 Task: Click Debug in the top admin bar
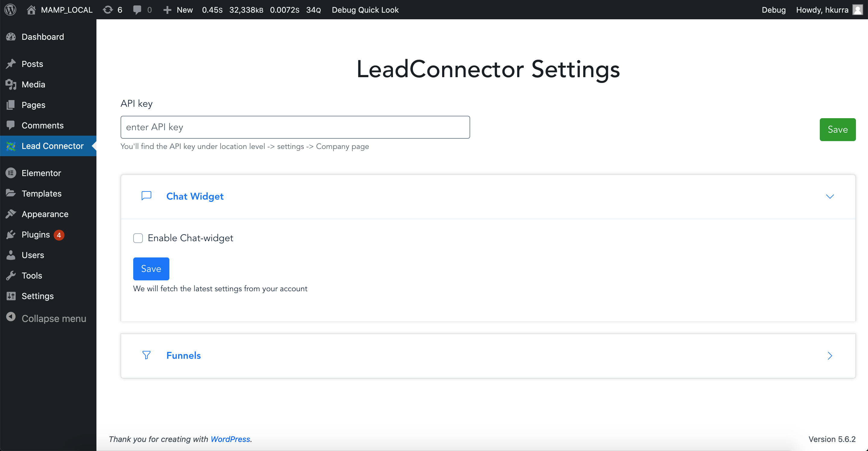click(774, 10)
